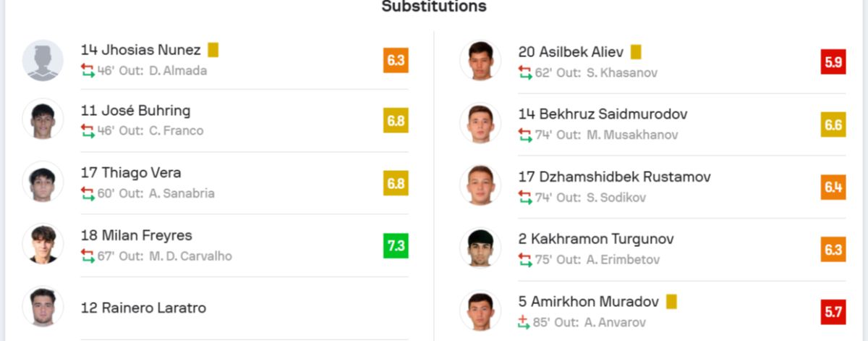Select the 7.3 green rating badge
This screenshot has height=341, width=868.
(x=396, y=245)
